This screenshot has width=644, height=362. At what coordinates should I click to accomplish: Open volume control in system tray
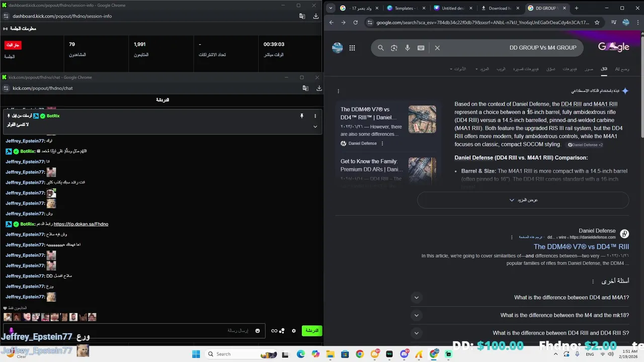pos(610,354)
